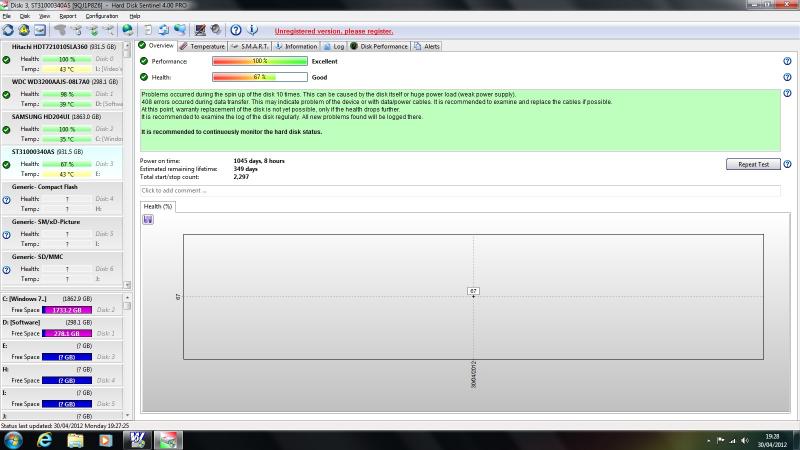Click the help icon beside the status text box

click(787, 93)
